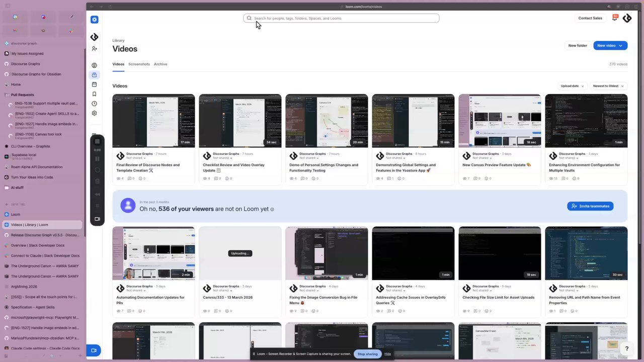Click the purple avatar icon in viewers banner

point(128,205)
